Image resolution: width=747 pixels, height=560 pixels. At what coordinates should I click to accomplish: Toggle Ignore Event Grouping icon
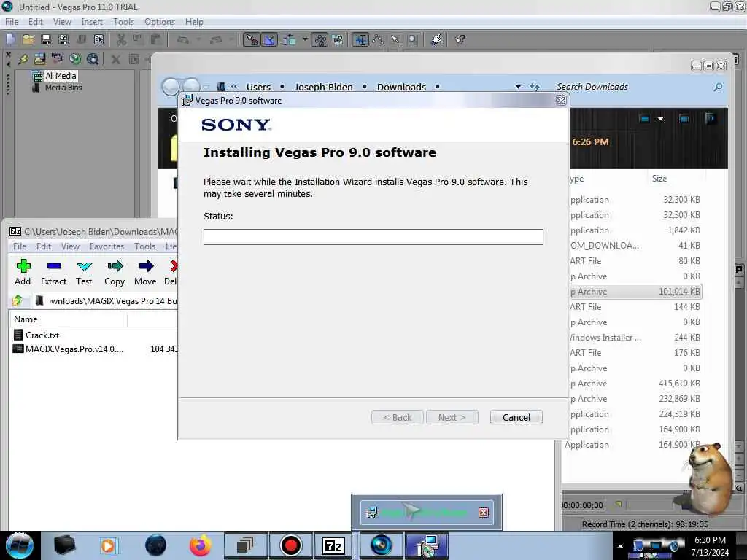click(x=338, y=39)
